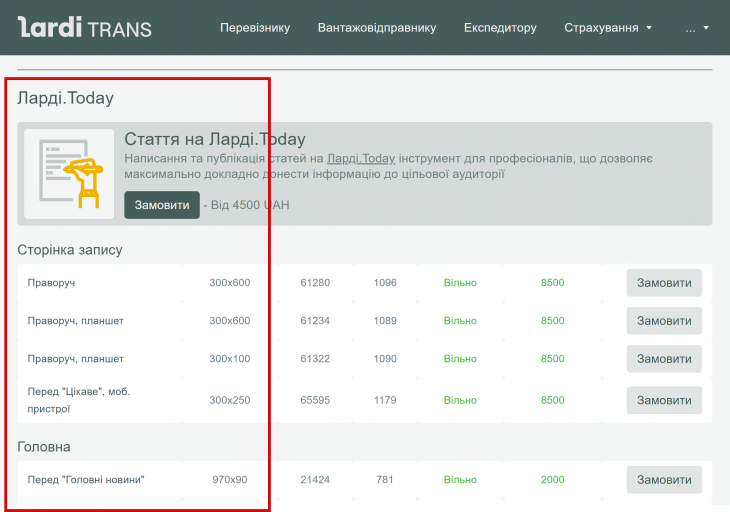The width and height of the screenshot is (730, 512).
Task: Click the article writing illustration thumbnail
Action: coord(69,174)
